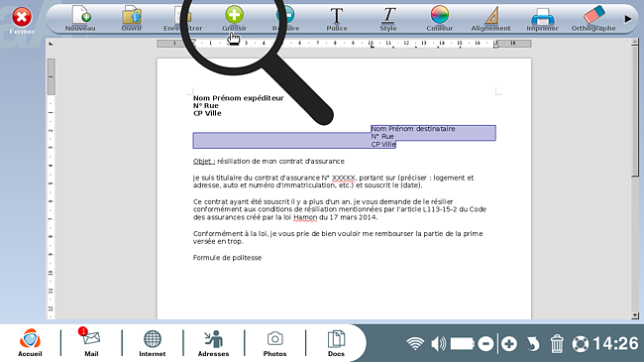The width and height of the screenshot is (644, 362).
Task: Click the speaker volume icon
Action: click(438, 343)
